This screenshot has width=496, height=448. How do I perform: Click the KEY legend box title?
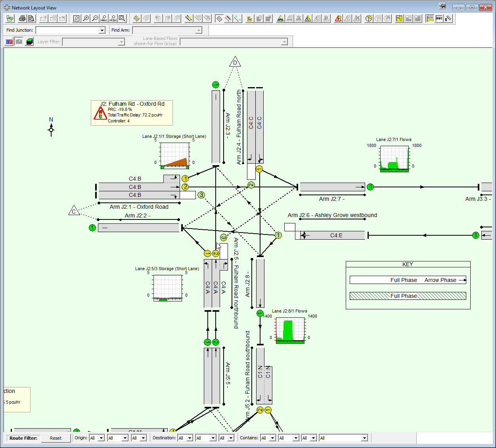tap(408, 264)
